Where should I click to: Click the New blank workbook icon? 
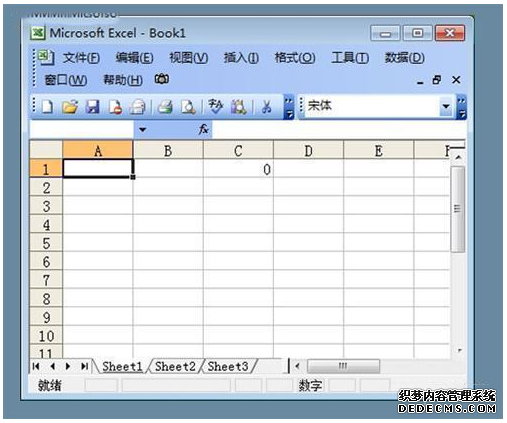click(47, 107)
